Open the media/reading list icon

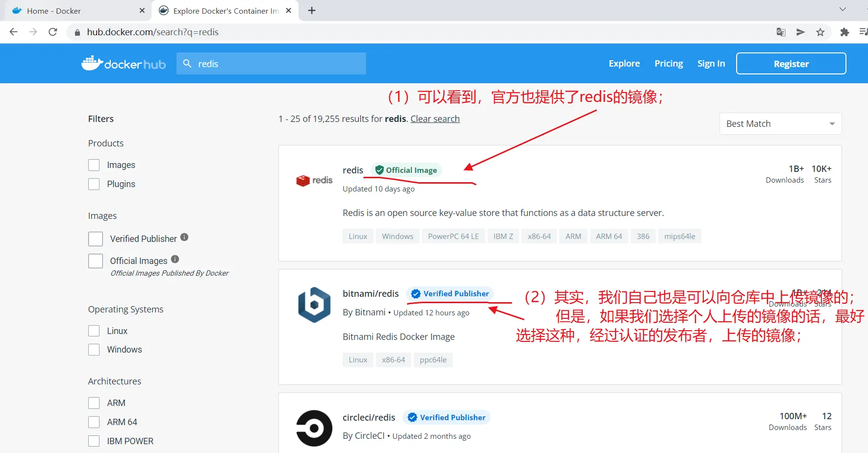863,32
